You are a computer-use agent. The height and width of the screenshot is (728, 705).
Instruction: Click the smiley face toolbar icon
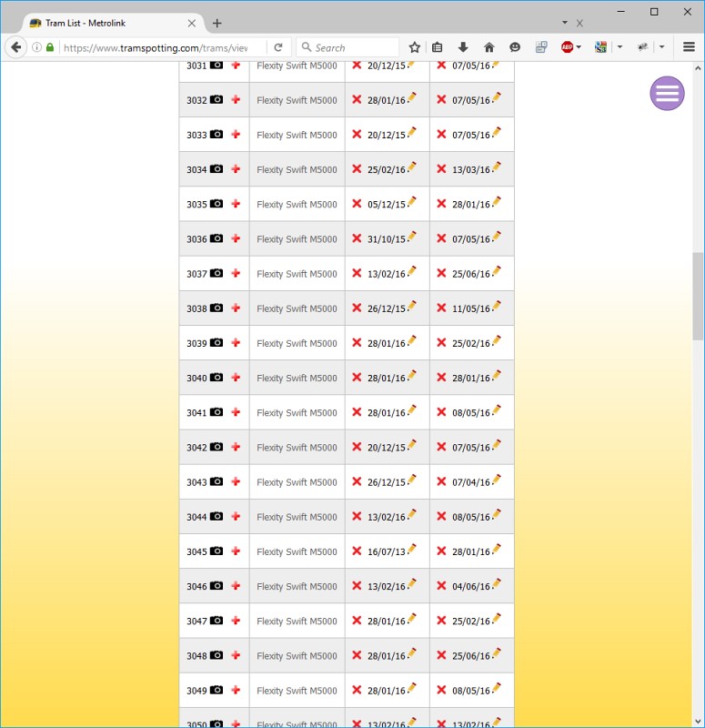pos(515,47)
